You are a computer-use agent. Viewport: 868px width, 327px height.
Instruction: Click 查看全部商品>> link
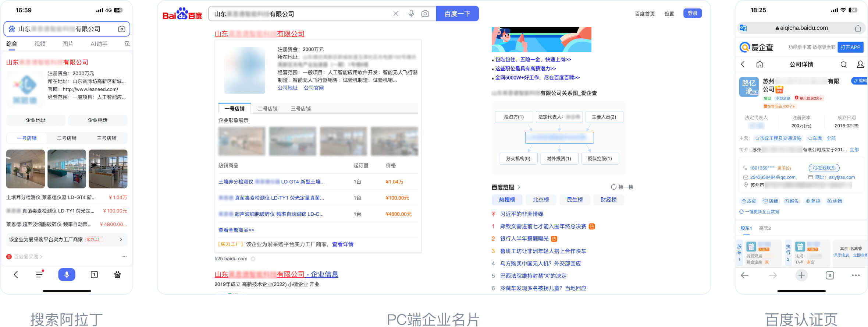(236, 230)
